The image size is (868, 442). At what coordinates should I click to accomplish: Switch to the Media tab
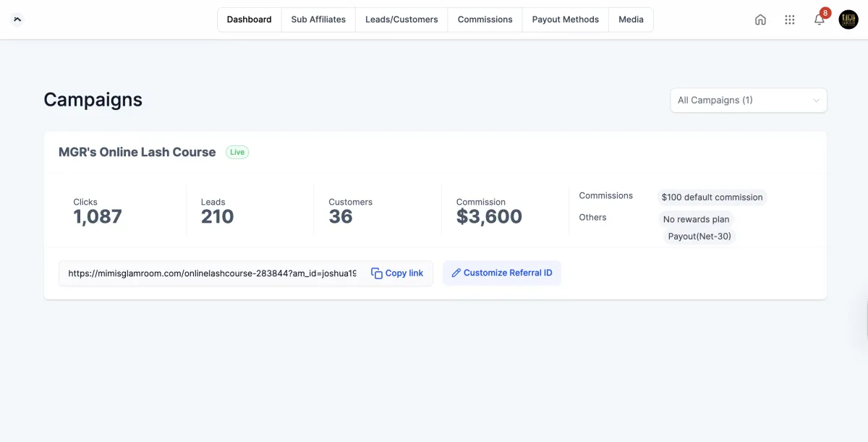coord(631,20)
